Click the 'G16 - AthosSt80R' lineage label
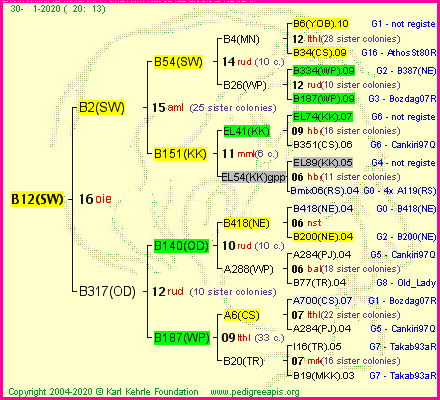This screenshot has height=400, width=440. click(x=399, y=53)
